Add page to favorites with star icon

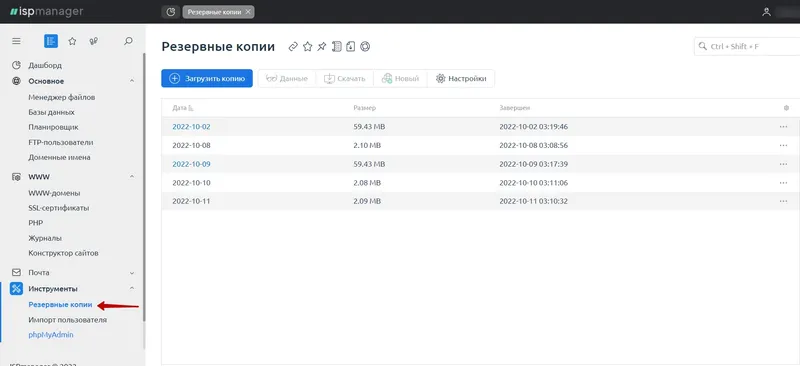(307, 46)
